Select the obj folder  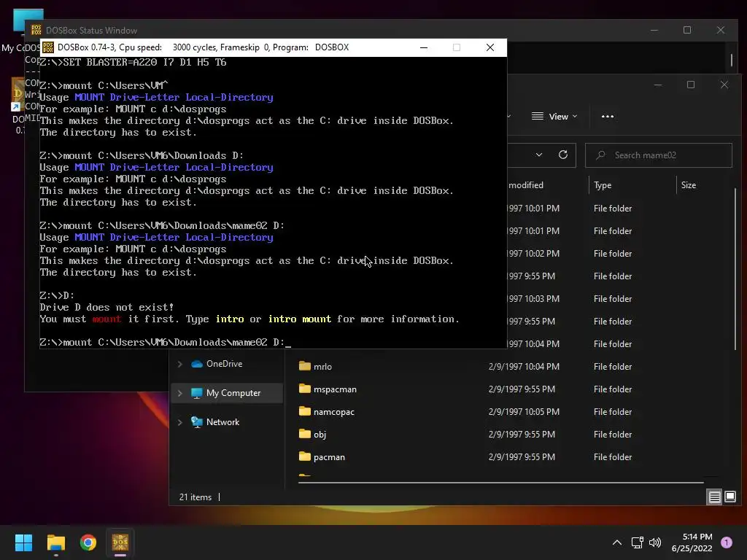(x=320, y=435)
